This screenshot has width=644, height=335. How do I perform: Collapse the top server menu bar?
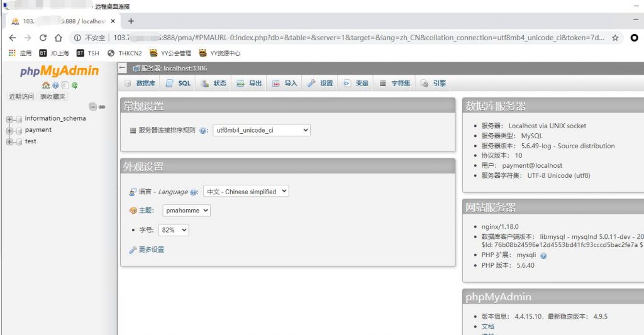[x=123, y=68]
